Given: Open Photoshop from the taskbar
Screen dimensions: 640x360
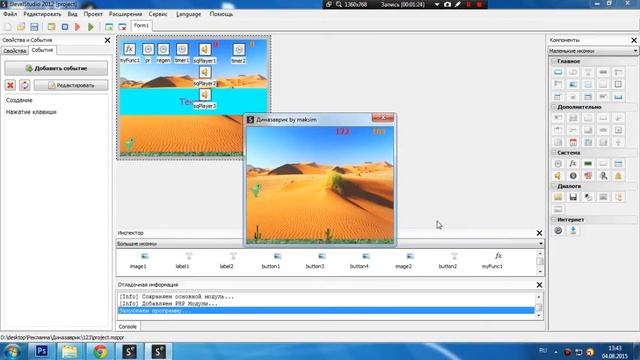Looking at the screenshot, I should (42, 351).
